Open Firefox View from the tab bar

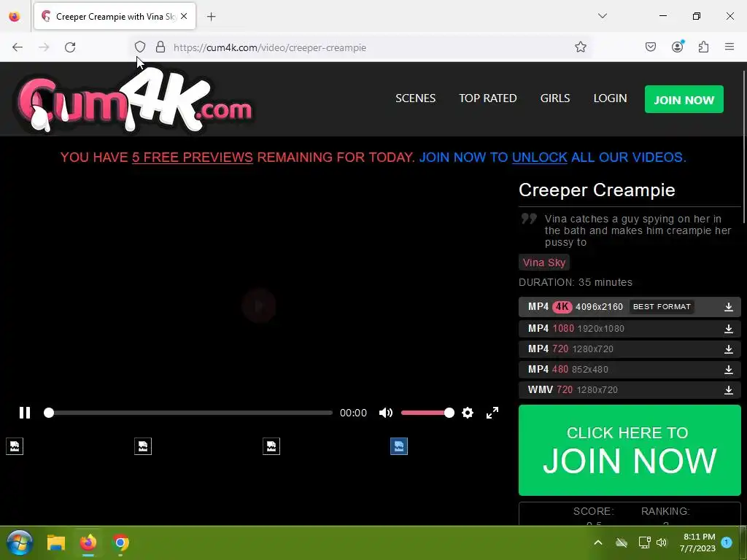pos(15,16)
